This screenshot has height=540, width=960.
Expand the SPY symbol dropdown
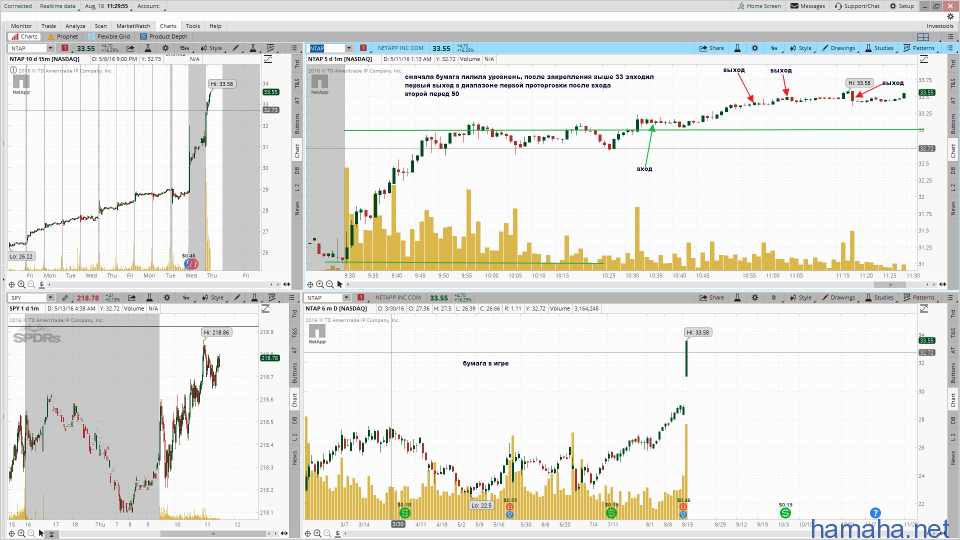pyautogui.click(x=50, y=298)
